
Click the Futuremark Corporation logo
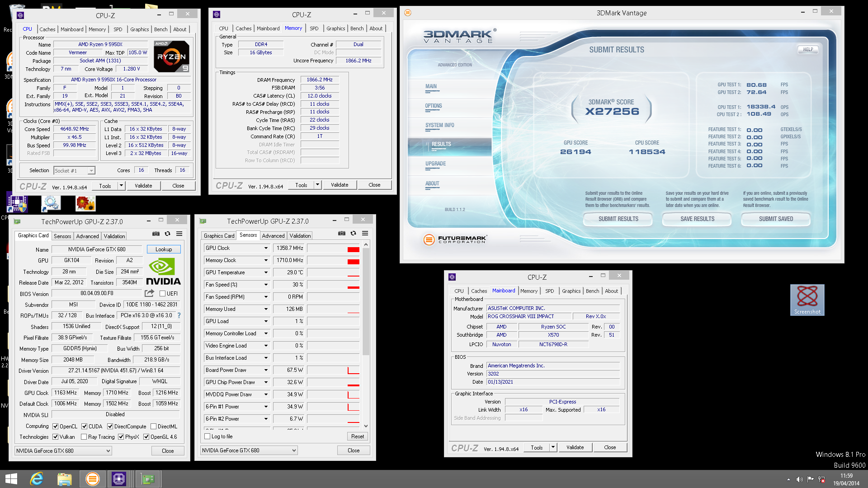coord(455,239)
